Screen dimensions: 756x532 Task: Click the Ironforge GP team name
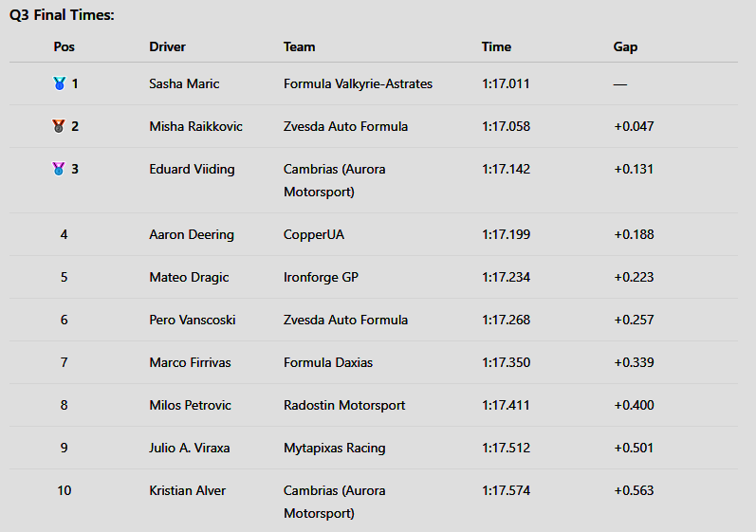[321, 277]
